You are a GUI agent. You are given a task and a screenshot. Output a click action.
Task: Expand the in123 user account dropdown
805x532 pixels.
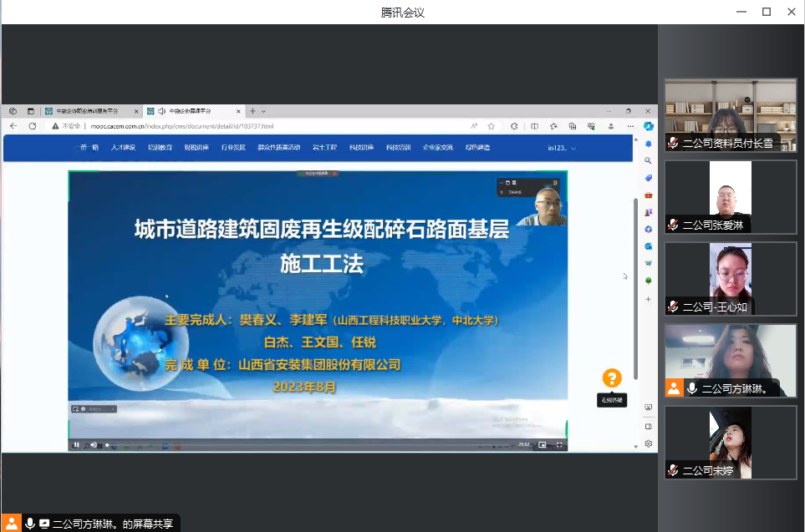point(562,148)
